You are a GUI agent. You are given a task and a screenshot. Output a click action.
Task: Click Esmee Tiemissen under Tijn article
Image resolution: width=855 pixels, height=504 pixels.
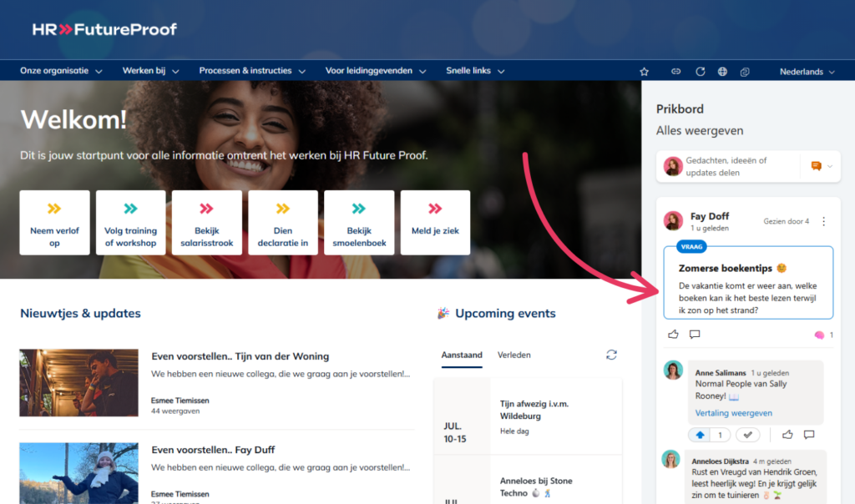click(x=180, y=401)
